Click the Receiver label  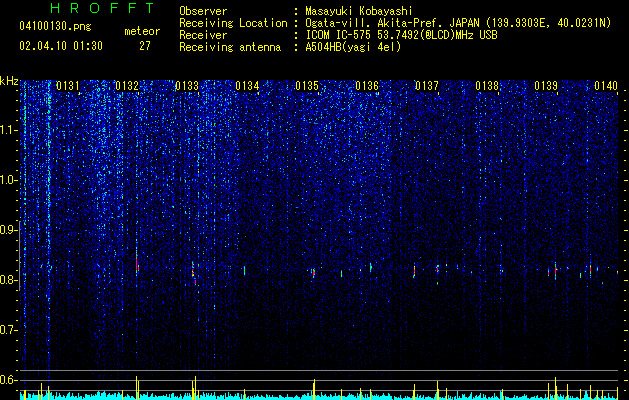pyautogui.click(x=203, y=35)
